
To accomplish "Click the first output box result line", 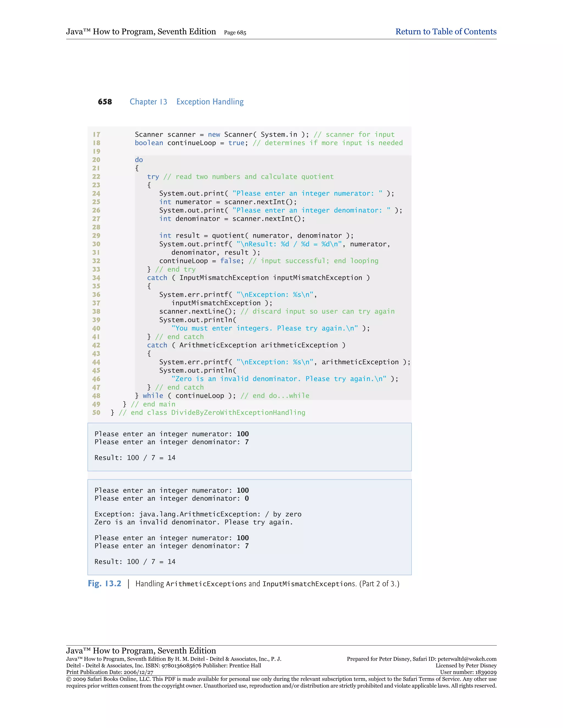I will pyautogui.click(x=135, y=458).
